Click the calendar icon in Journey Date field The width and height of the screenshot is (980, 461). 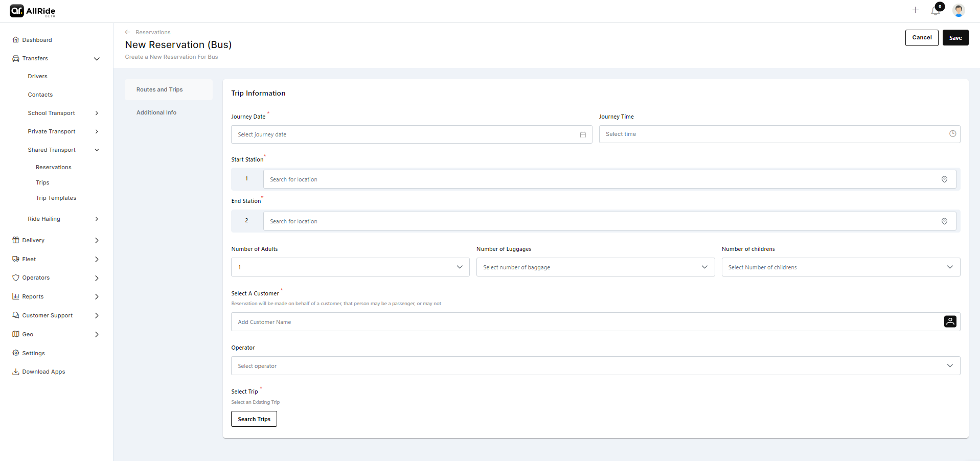[x=583, y=134]
